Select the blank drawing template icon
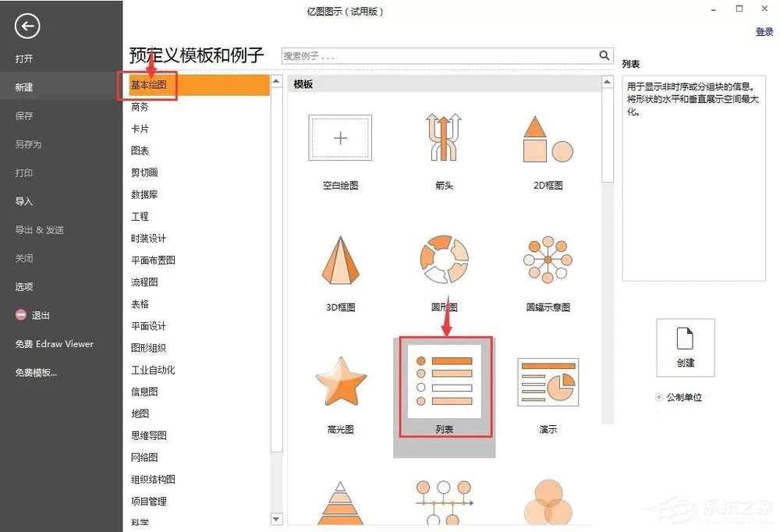Screen dimensions: 780x532 (x=340, y=138)
